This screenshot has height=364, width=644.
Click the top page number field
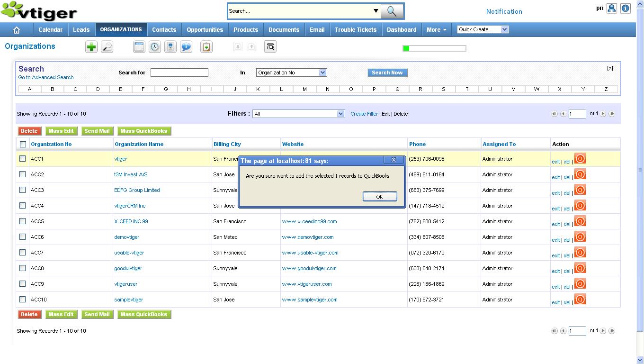[577, 114]
